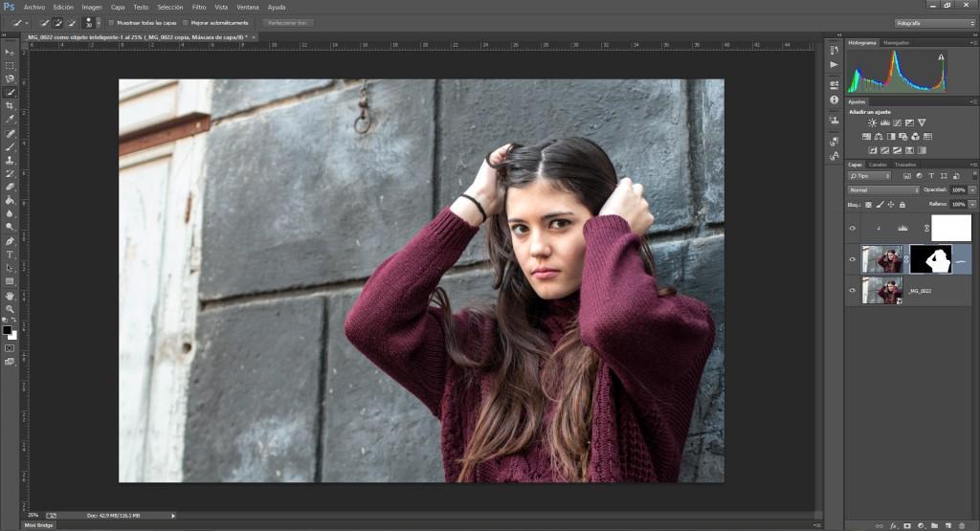Open the 'Fotografía' workspace dropdown
Screen dimensions: 980x531
(x=935, y=22)
